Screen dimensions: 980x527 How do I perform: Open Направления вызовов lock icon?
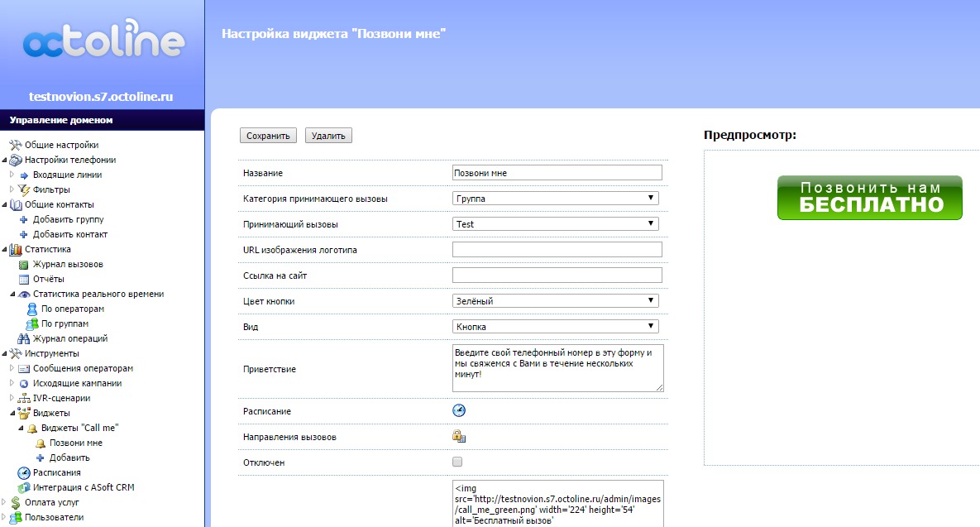point(459,436)
